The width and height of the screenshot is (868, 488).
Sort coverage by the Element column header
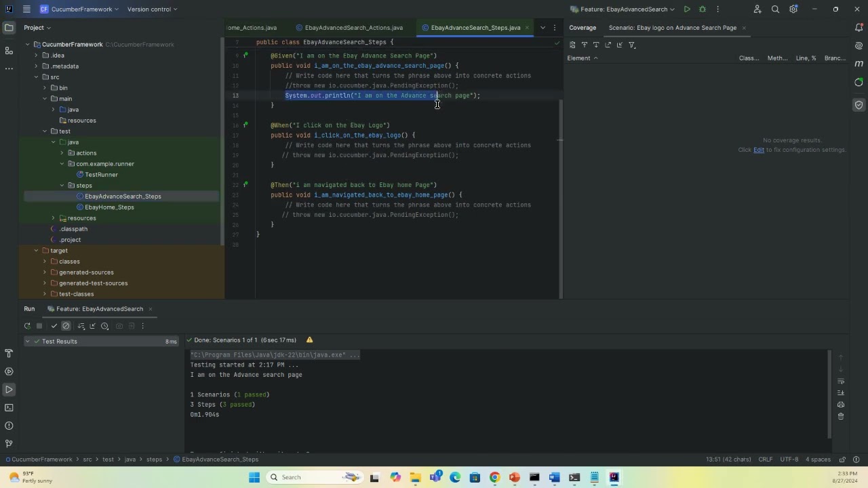[x=583, y=58]
